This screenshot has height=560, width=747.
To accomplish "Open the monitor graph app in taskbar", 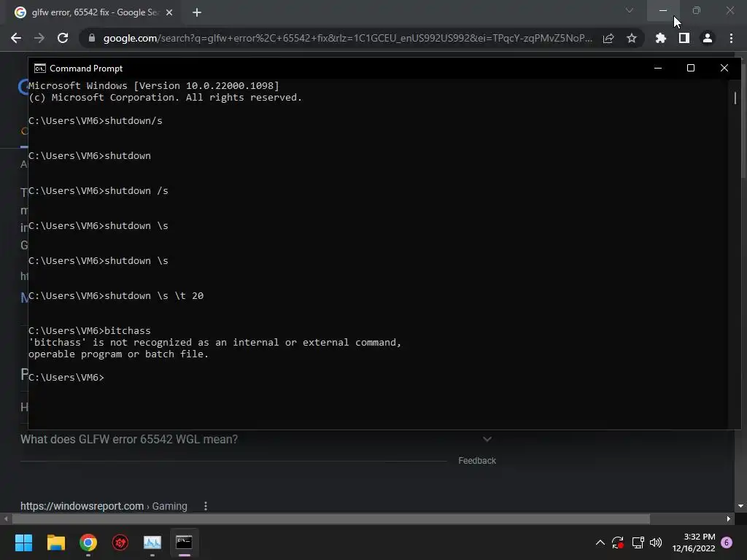I will pos(152,542).
